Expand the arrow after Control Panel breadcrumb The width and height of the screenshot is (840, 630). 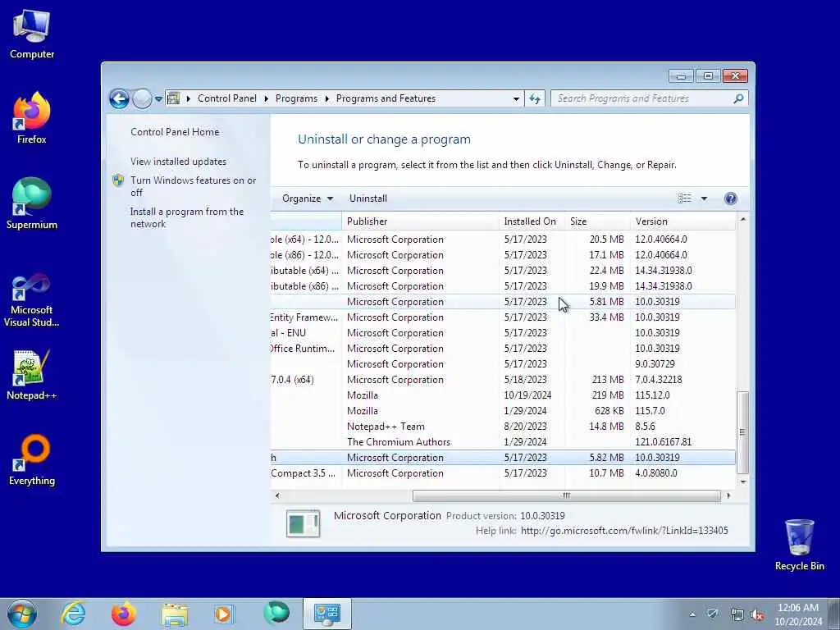(267, 98)
